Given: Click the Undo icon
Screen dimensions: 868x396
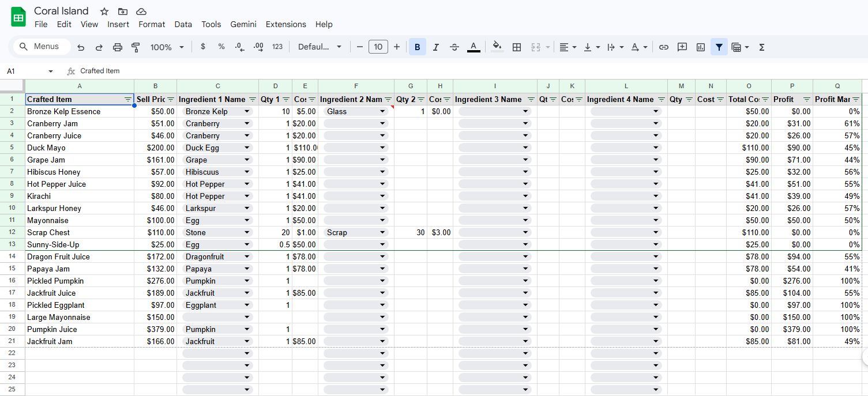Looking at the screenshot, I should [81, 47].
